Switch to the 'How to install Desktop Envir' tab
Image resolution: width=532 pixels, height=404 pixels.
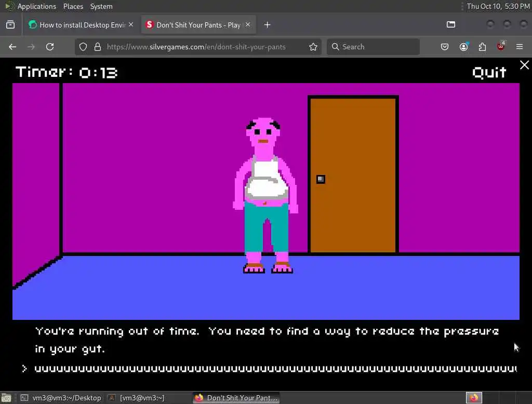(x=81, y=25)
